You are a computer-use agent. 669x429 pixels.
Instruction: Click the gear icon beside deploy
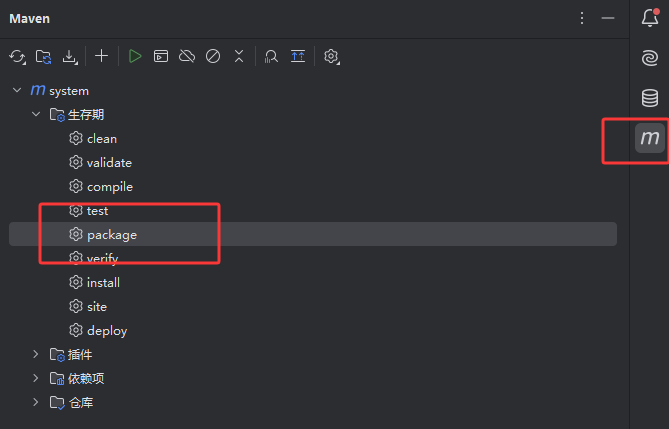76,330
